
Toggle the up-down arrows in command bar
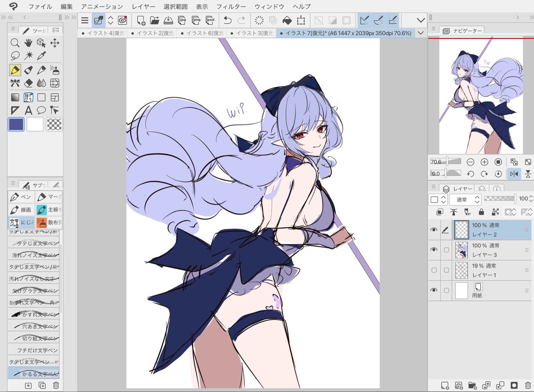coord(111,20)
